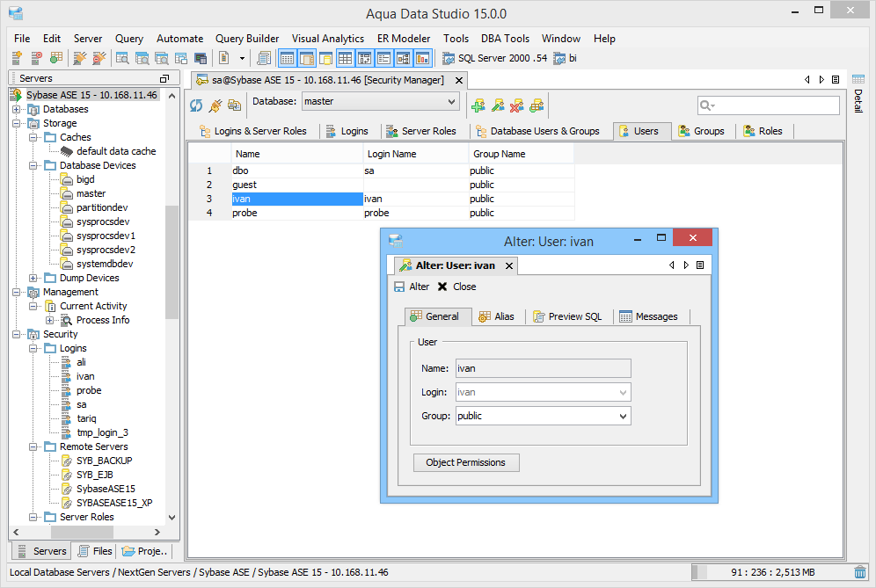Click the trash can icon in the status bar
876x588 pixels.
pyautogui.click(x=860, y=572)
